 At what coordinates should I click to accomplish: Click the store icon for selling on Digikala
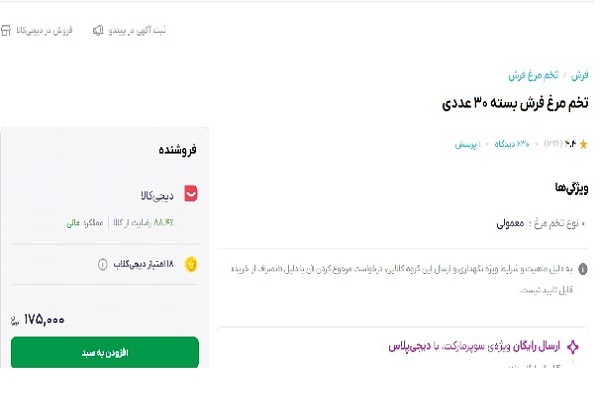9,31
